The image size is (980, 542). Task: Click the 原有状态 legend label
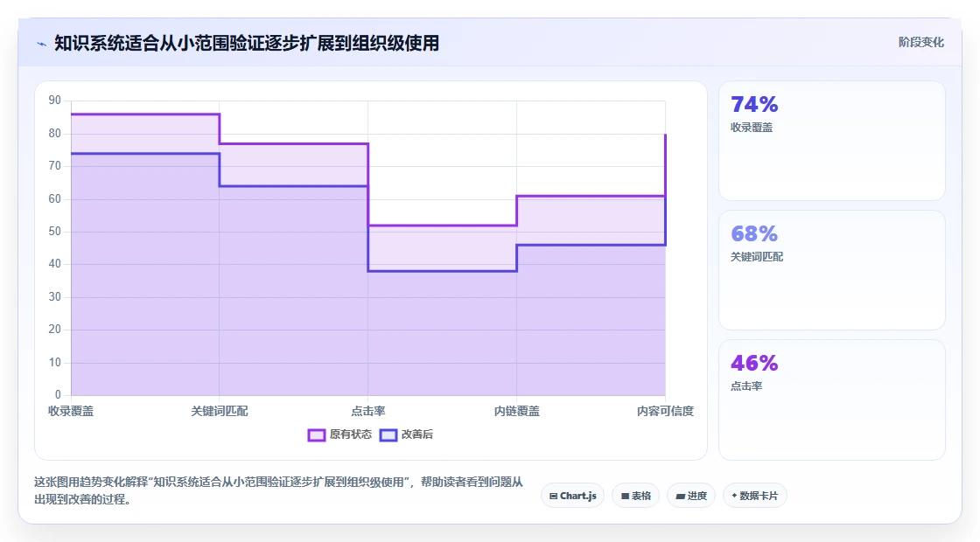tap(351, 434)
